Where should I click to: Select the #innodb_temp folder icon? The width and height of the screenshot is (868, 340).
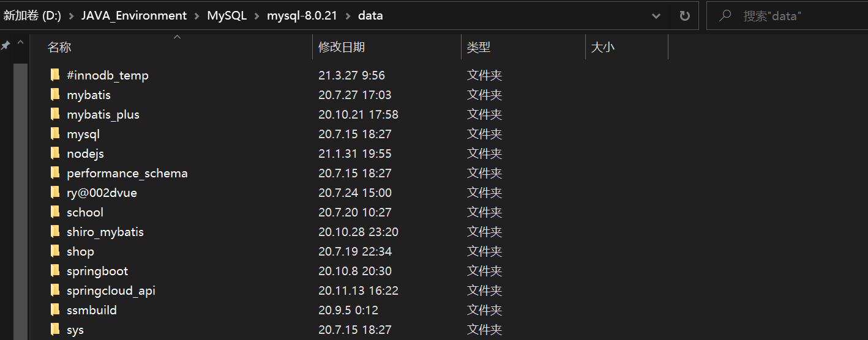tap(55, 75)
